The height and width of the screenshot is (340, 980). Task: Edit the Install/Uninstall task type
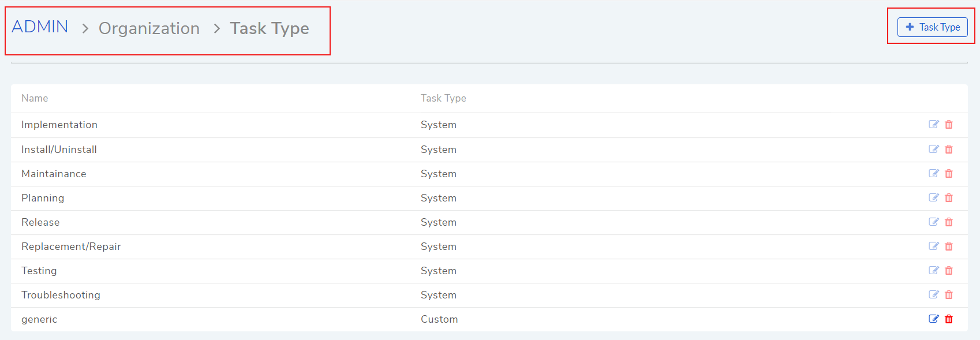point(934,149)
